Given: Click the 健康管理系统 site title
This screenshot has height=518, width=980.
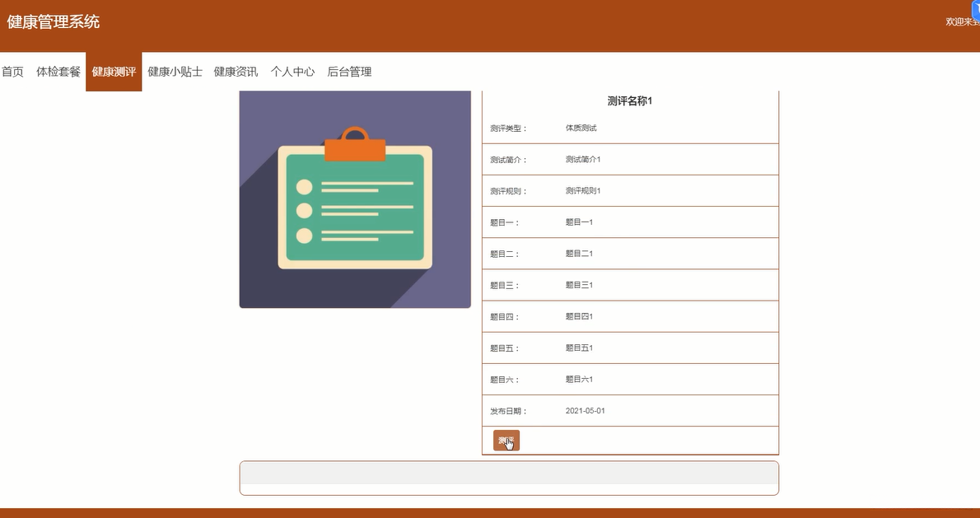Looking at the screenshot, I should [x=53, y=22].
